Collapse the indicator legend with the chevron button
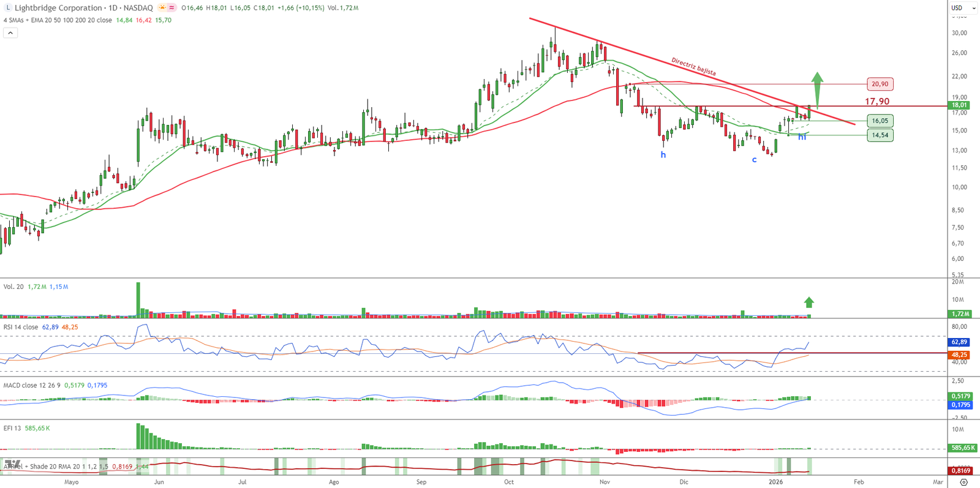980x488 pixels. pyautogui.click(x=10, y=33)
